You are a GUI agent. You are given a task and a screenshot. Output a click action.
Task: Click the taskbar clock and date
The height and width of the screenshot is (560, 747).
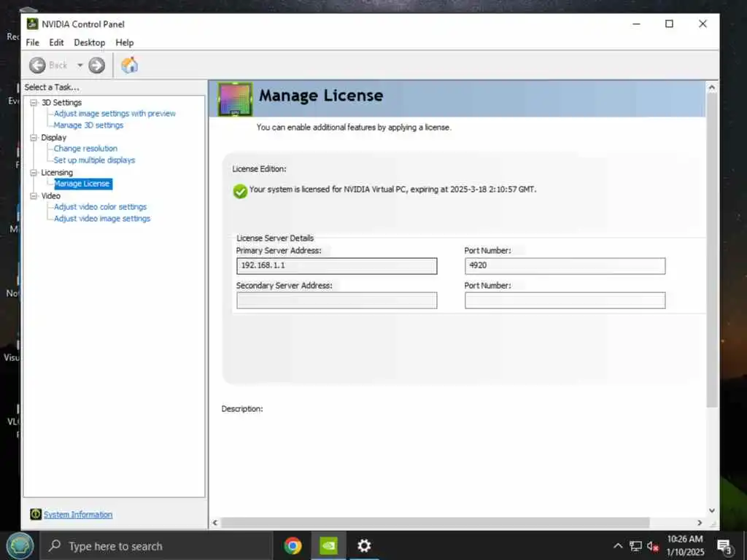684,545
